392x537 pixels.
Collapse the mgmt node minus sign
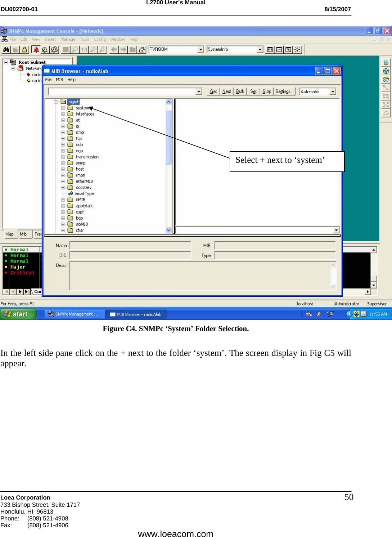coord(56,102)
